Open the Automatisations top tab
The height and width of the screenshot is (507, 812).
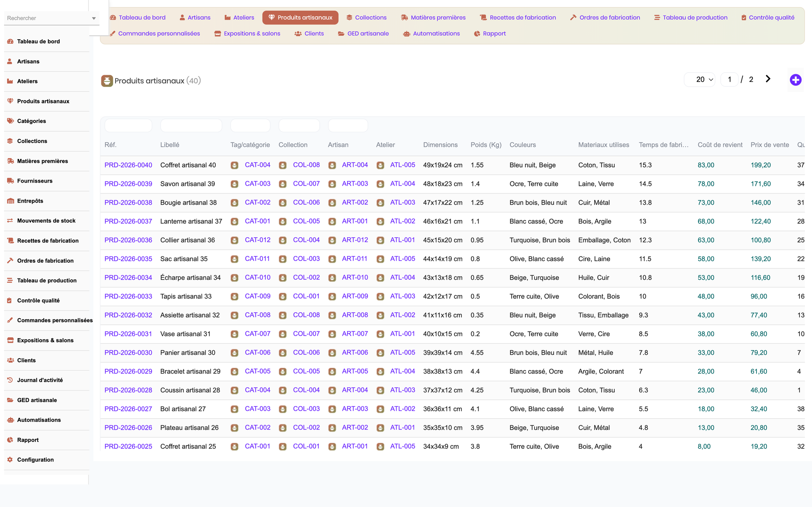[431, 33]
